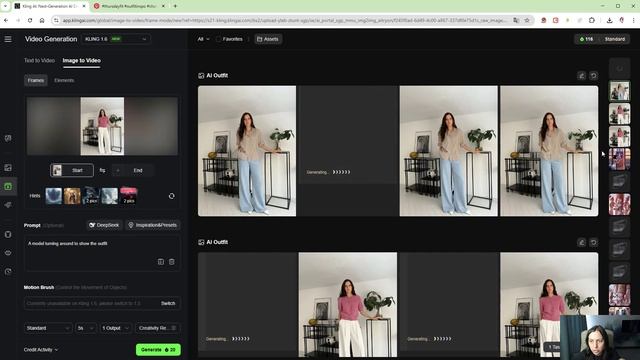The height and width of the screenshot is (360, 640).
Task: Click the redo icon of the first AI Outfit group
Action: (593, 76)
